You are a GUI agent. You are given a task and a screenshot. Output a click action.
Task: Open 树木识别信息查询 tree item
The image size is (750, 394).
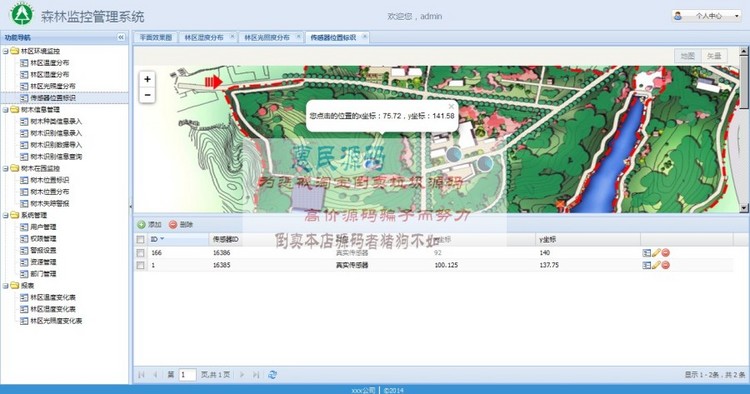56,156
